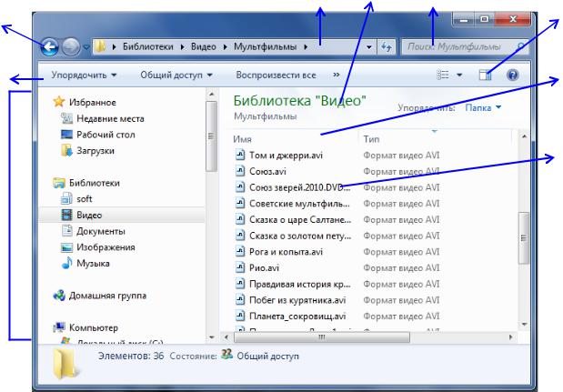
Task: Open recent pages dropdown beside Forward button
Action: coord(86,47)
